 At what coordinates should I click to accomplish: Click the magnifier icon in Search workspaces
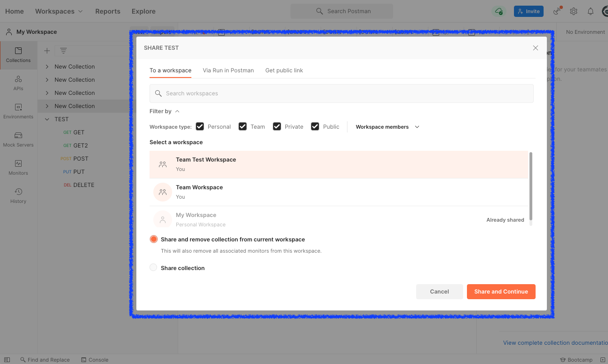pyautogui.click(x=158, y=93)
